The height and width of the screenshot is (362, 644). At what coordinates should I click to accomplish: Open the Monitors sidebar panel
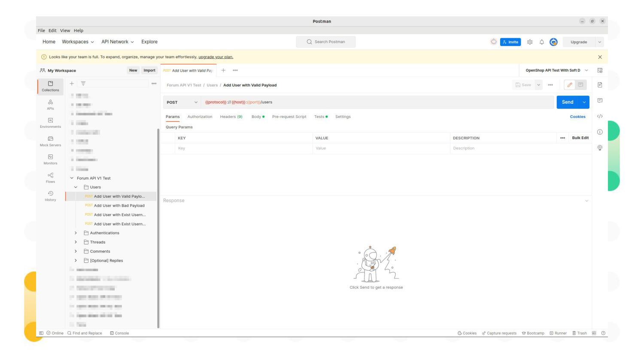[50, 160]
